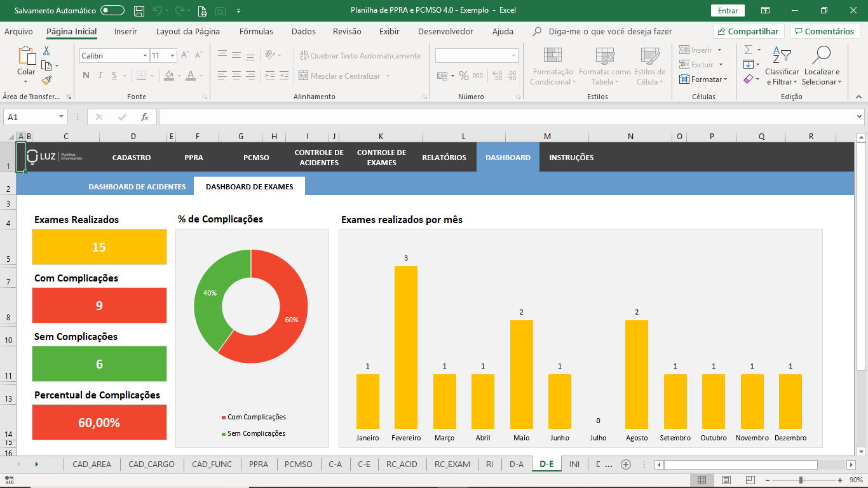Open the Fórmulas ribbon tab

(256, 31)
